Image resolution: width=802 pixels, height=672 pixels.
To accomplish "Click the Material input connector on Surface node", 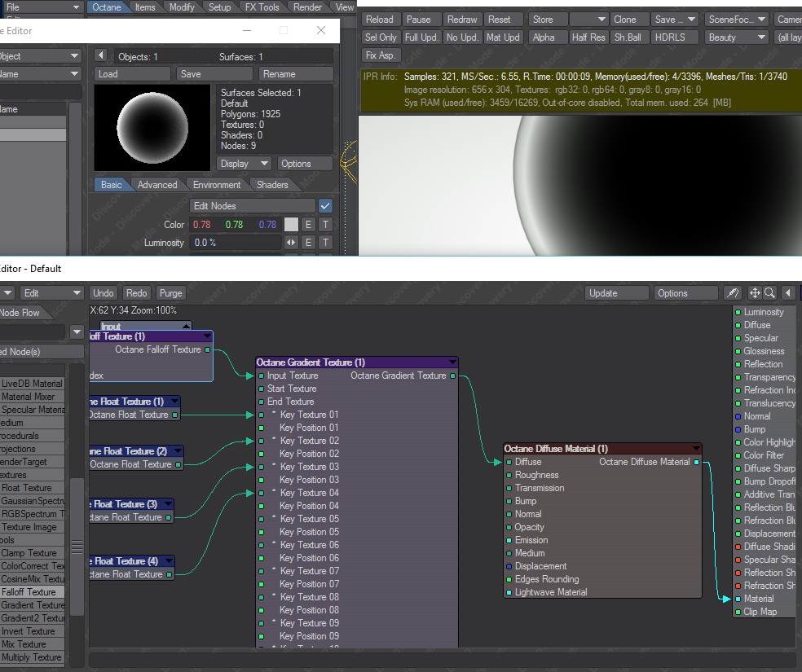I will point(738,599).
